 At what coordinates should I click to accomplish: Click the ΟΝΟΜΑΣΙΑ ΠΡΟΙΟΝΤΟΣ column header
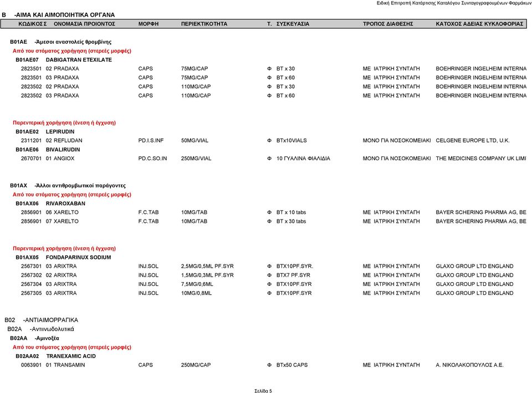pos(84,24)
